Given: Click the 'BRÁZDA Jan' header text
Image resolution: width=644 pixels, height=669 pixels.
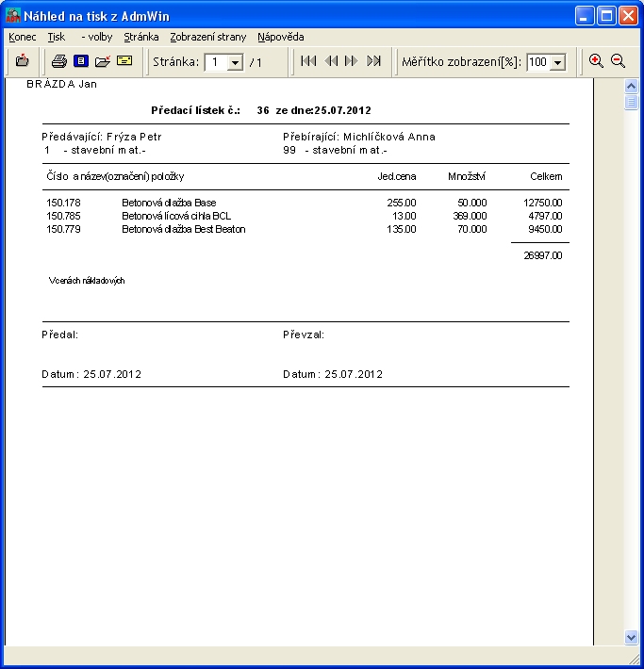Looking at the screenshot, I should click(x=62, y=84).
